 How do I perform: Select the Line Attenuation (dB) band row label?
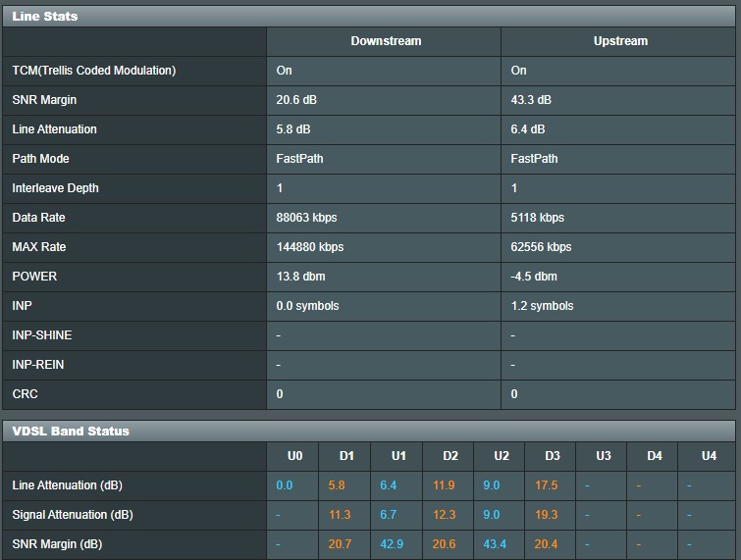(x=67, y=485)
